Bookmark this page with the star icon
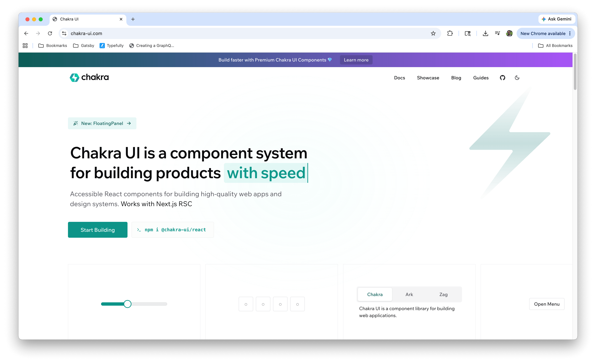Viewport: 596px width, 364px height. [433, 33]
